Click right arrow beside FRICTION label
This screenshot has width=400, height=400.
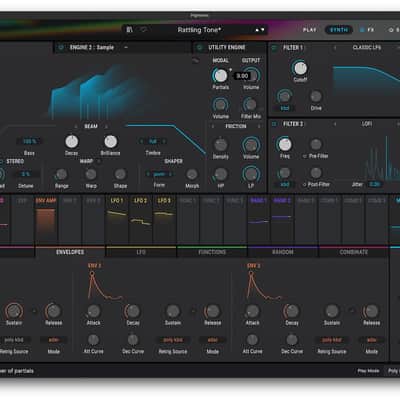click(259, 126)
